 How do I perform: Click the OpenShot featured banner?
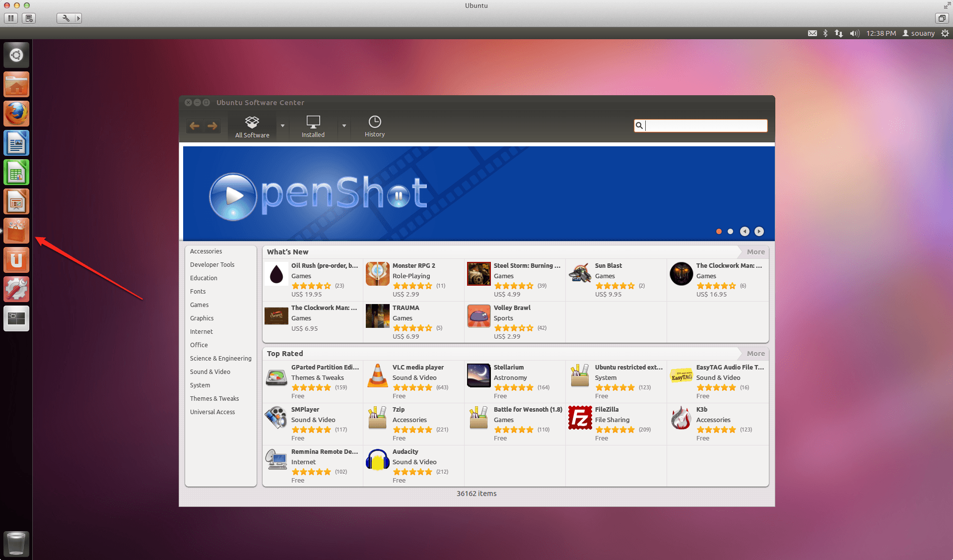click(478, 193)
